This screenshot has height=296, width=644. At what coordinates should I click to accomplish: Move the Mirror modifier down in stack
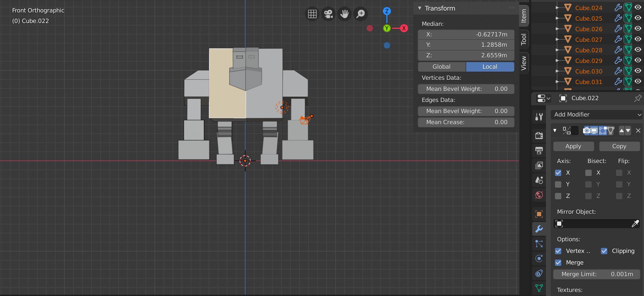point(628,131)
